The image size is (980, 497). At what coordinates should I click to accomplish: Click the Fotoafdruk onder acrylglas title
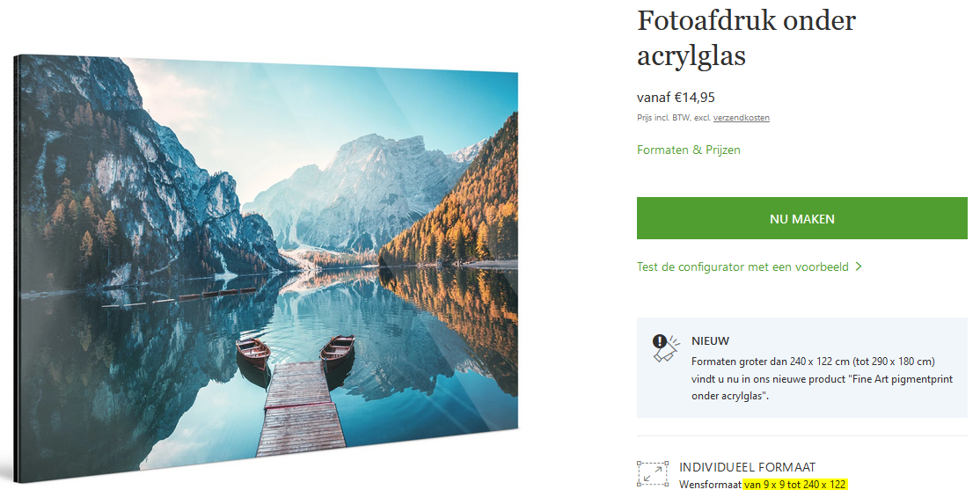point(746,38)
